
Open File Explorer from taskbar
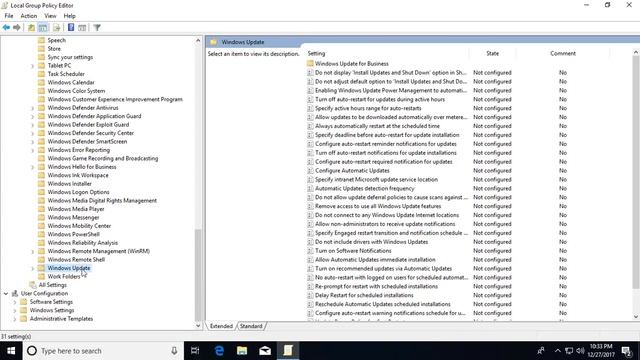tap(242, 351)
